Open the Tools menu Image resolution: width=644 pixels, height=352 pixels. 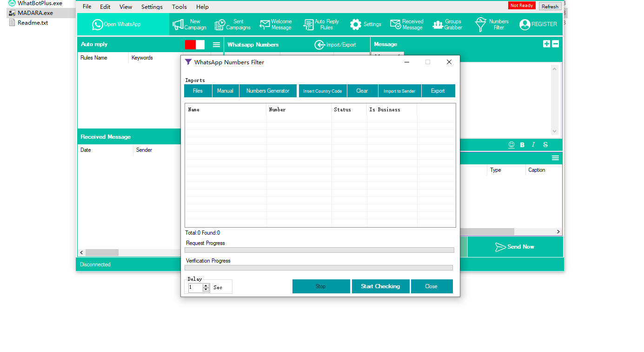tap(179, 7)
